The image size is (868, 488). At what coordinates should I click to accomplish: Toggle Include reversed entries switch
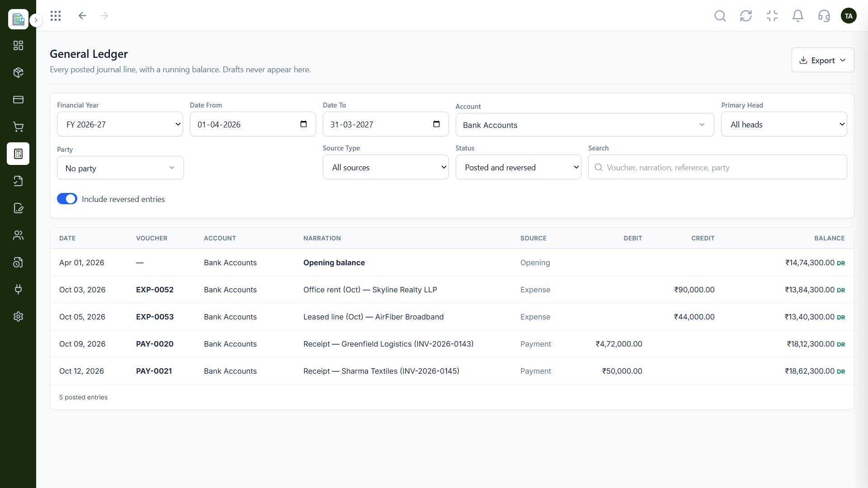pyautogui.click(x=67, y=199)
